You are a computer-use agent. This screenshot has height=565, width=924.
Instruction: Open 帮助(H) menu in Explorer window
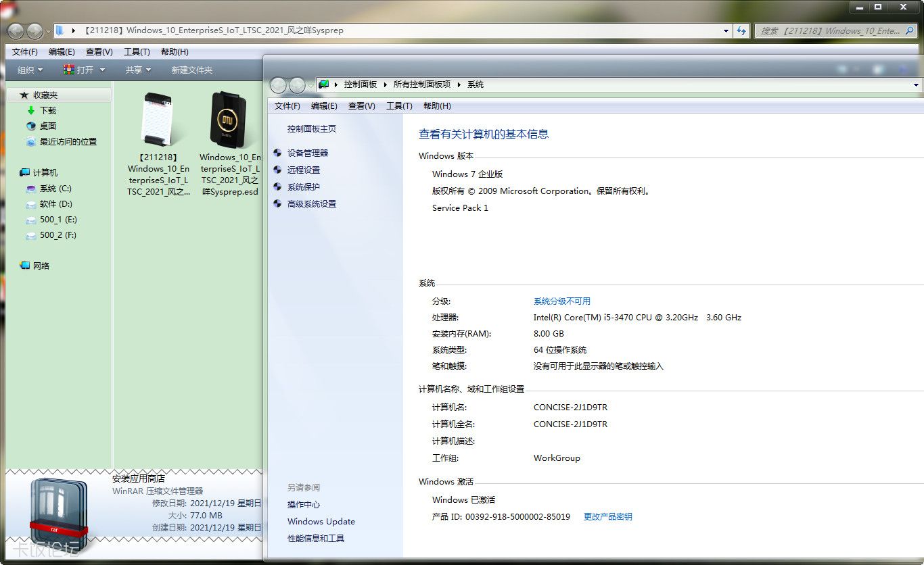click(x=175, y=52)
